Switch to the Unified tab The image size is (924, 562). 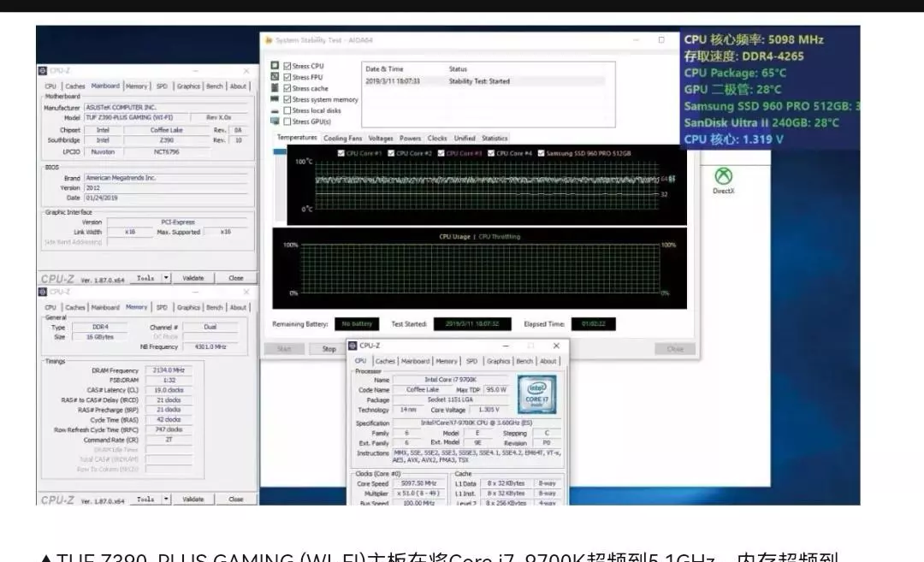tap(465, 139)
